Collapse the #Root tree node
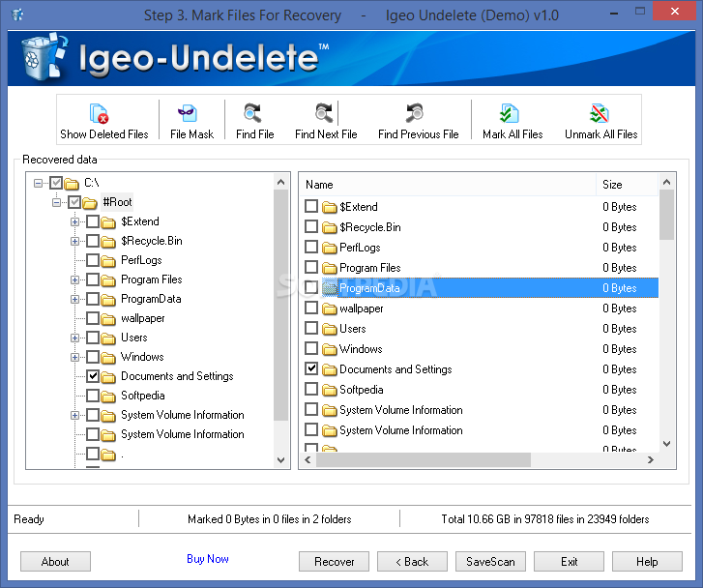This screenshot has width=703, height=588. point(56,202)
